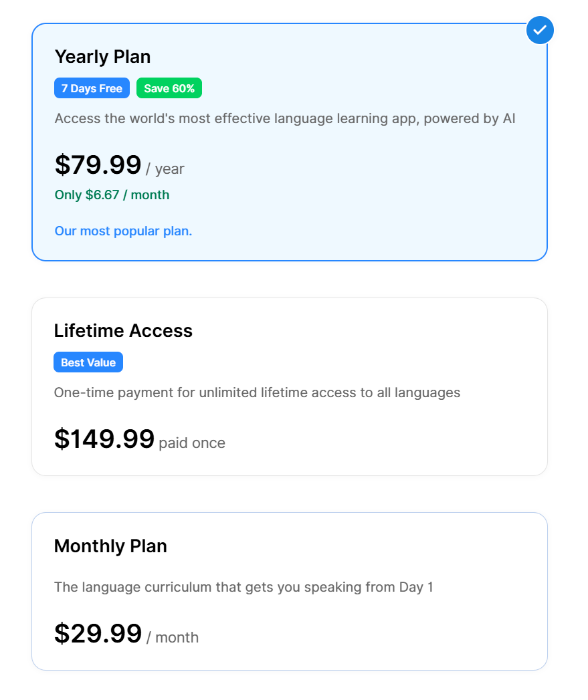Click the Lifetime Access heading

coord(123,331)
